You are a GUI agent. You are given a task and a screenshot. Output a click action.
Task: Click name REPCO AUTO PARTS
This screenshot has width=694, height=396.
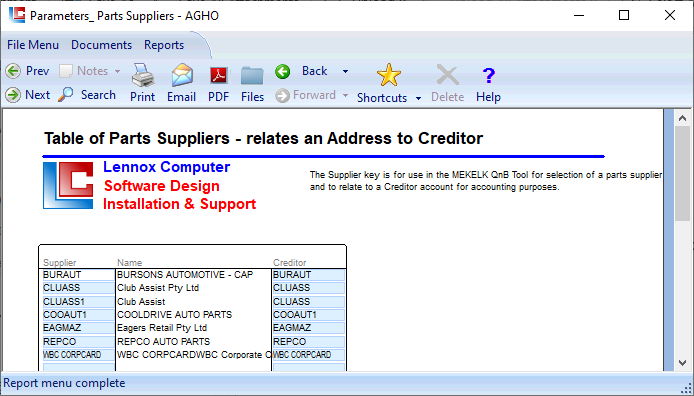tap(163, 342)
